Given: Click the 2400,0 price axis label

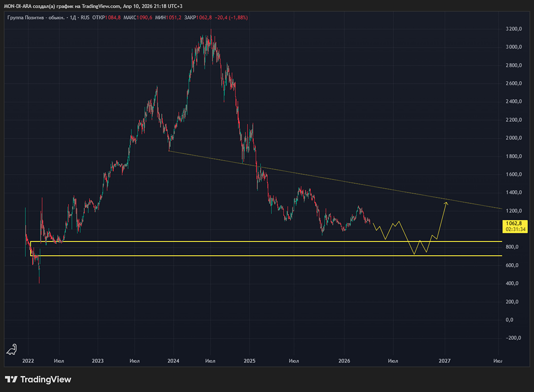Looking at the screenshot, I should 514,101.
